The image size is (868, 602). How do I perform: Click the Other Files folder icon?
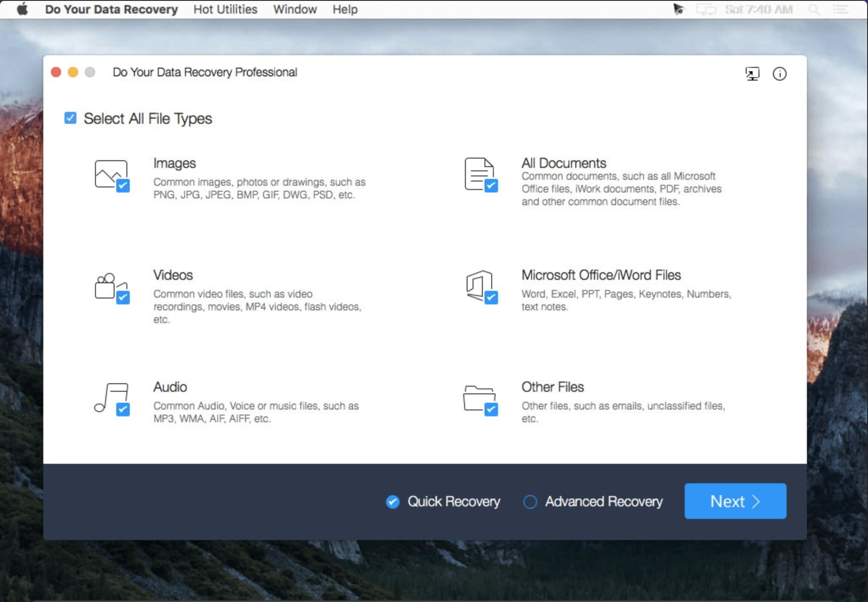479,399
